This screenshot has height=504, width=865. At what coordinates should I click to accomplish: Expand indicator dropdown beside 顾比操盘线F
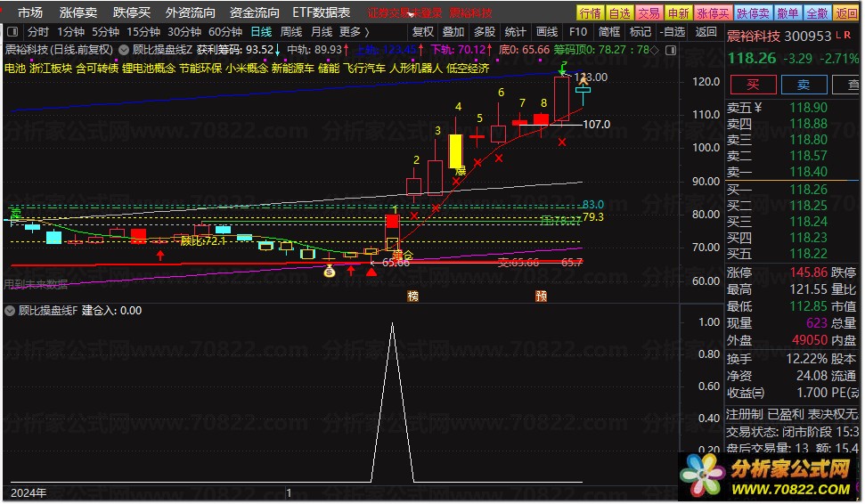[x=10, y=311]
